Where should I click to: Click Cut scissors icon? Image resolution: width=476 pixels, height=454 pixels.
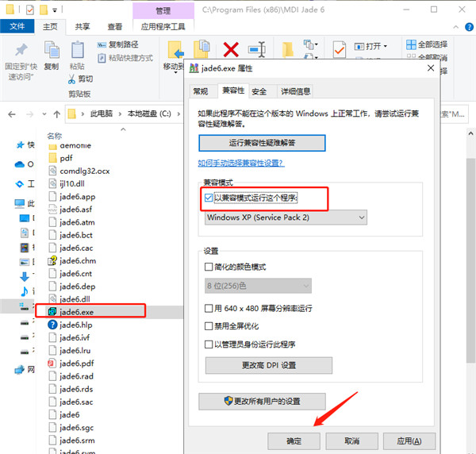click(71, 79)
